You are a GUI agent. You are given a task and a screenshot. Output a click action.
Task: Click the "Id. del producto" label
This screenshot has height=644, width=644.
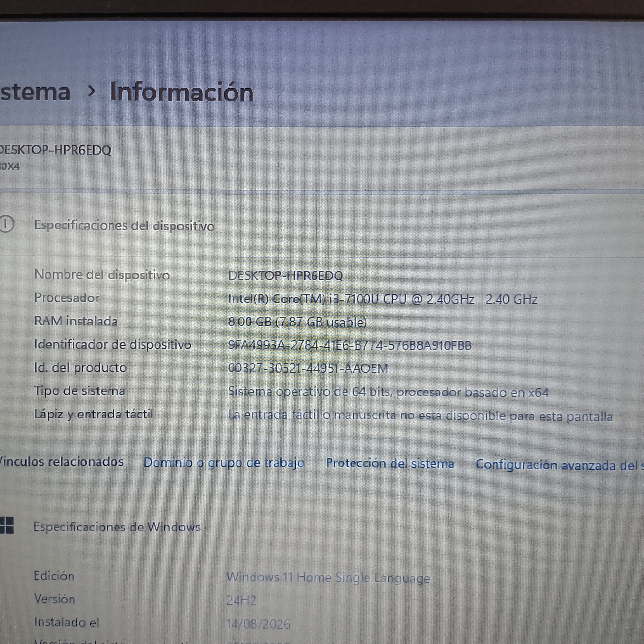pos(80,368)
